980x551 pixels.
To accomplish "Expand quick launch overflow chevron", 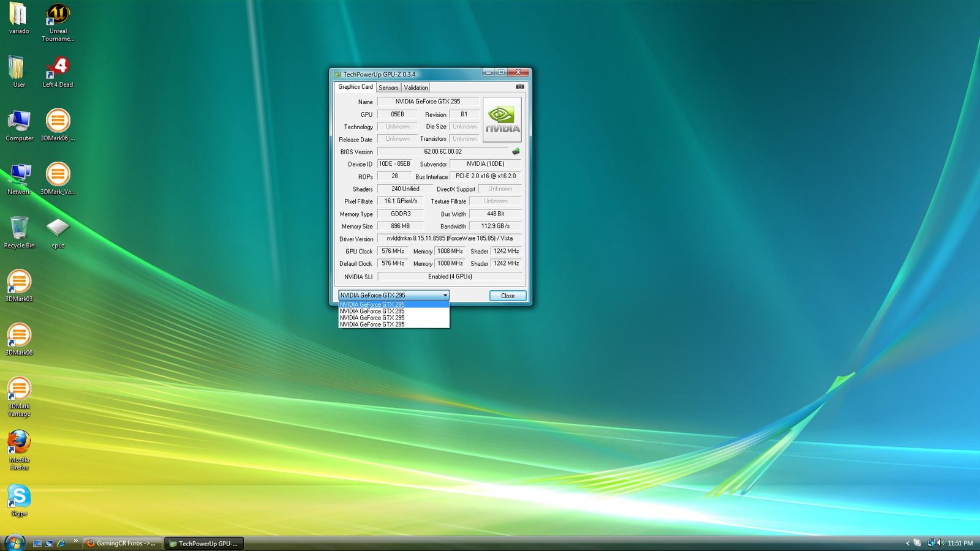I will pos(76,541).
